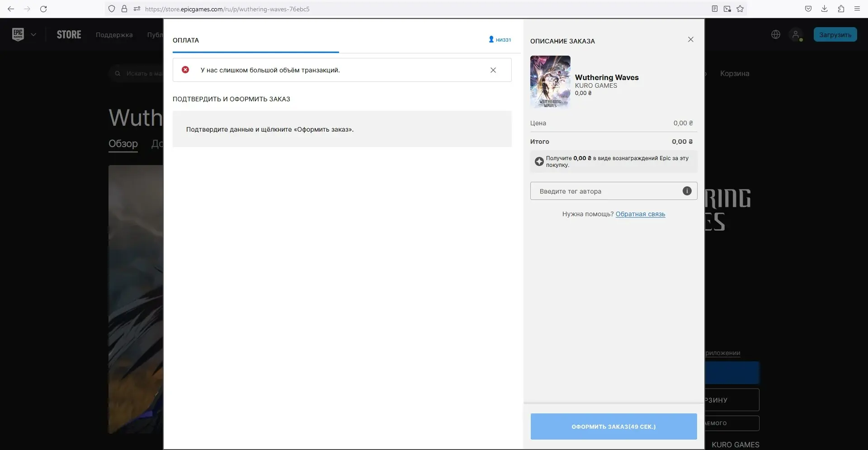Open the 'Корзина' cart link
The image size is (868, 450).
[x=735, y=73]
